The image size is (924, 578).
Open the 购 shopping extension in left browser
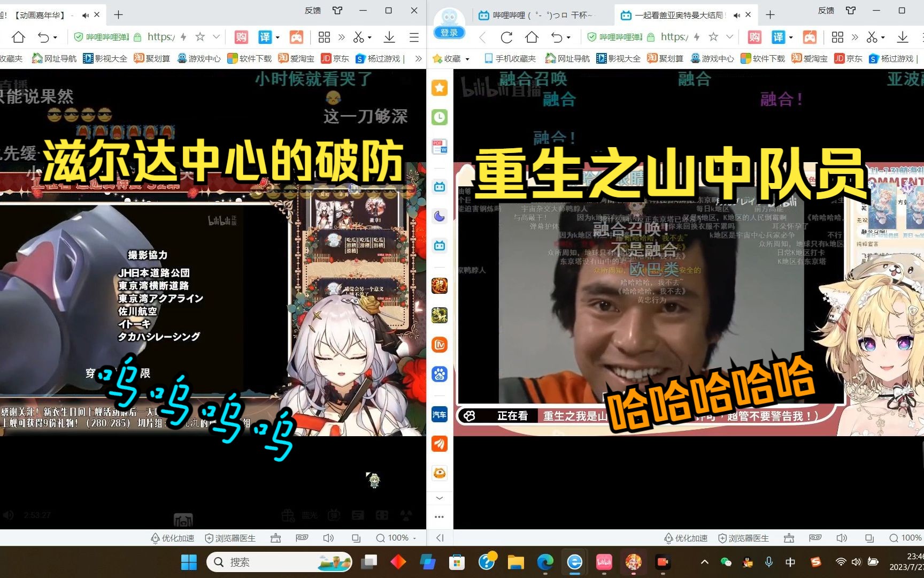pyautogui.click(x=241, y=37)
